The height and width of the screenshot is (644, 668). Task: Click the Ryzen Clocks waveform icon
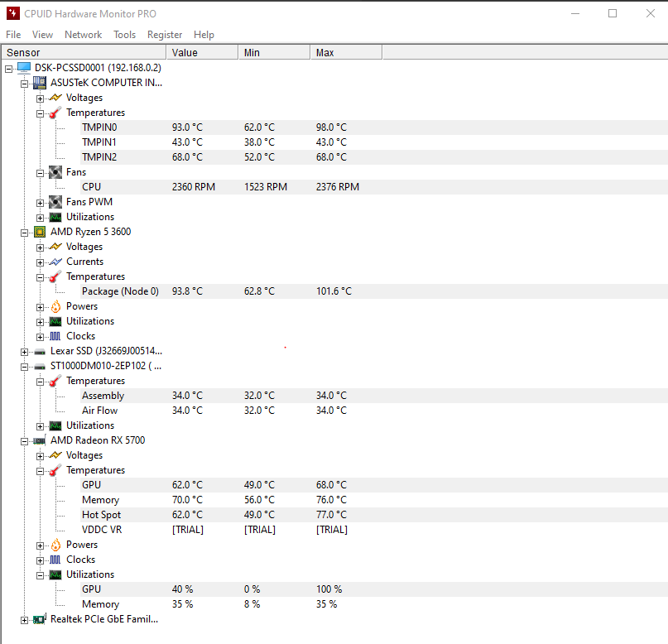[x=55, y=336]
